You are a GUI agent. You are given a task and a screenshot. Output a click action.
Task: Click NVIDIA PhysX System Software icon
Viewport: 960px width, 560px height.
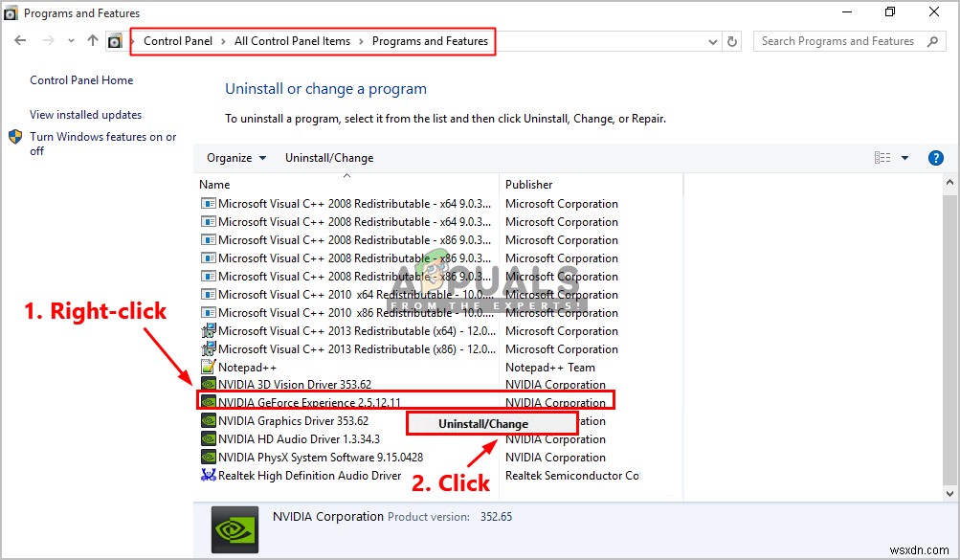(x=208, y=458)
